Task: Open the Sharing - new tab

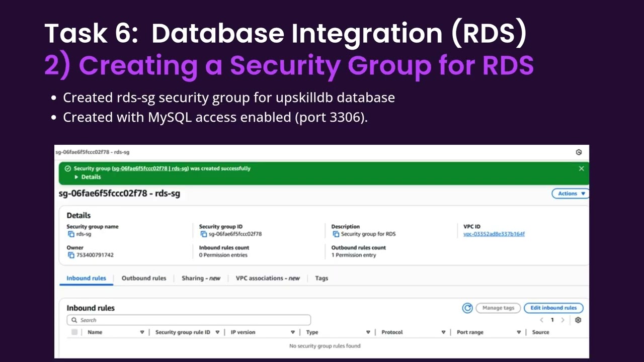Action: (201, 278)
